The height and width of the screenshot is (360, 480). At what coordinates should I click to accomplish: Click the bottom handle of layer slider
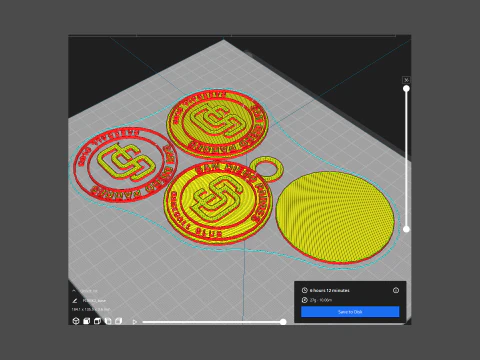406,229
